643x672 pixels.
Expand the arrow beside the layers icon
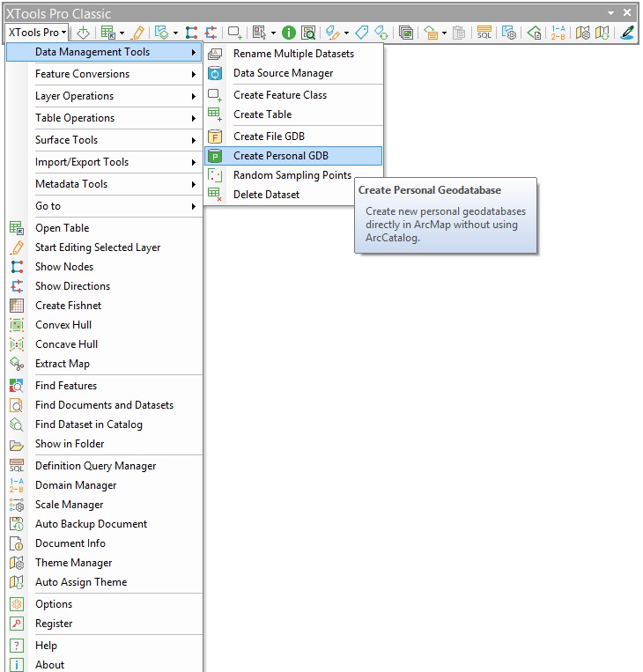pyautogui.click(x=176, y=33)
